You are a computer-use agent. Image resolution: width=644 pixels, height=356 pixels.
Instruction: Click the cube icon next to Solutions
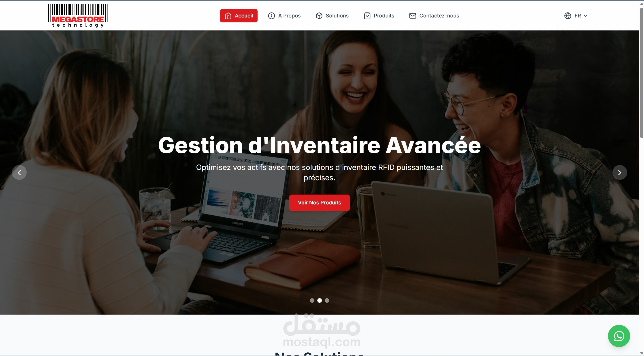pos(319,16)
